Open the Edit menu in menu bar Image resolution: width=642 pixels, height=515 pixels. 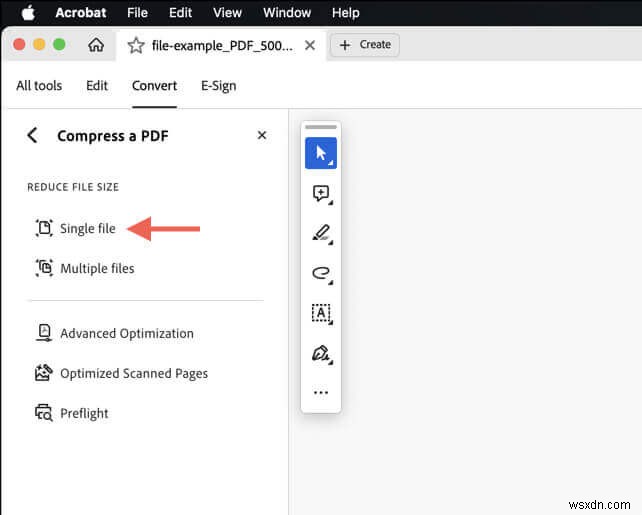pyautogui.click(x=180, y=13)
